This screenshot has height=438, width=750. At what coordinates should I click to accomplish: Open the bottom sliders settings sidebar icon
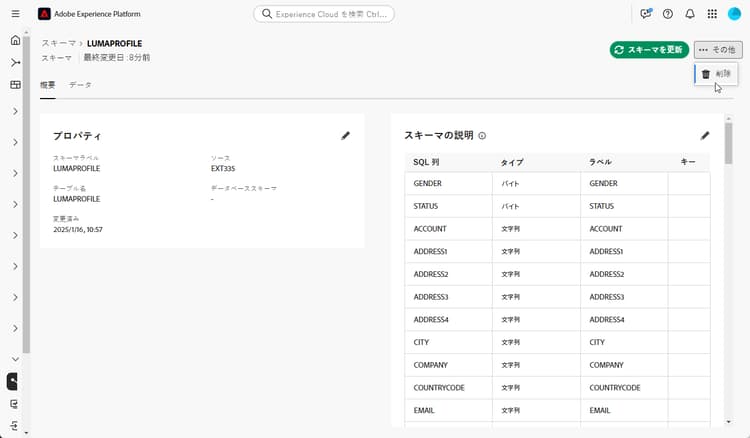click(x=14, y=426)
